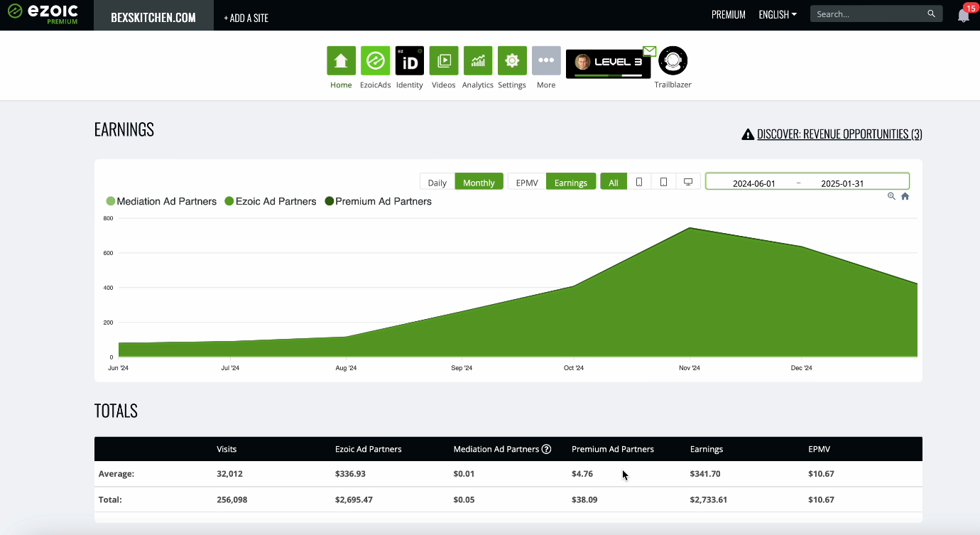The width and height of the screenshot is (980, 535).
Task: Click the Ezoic Premium logo
Action: (x=43, y=14)
